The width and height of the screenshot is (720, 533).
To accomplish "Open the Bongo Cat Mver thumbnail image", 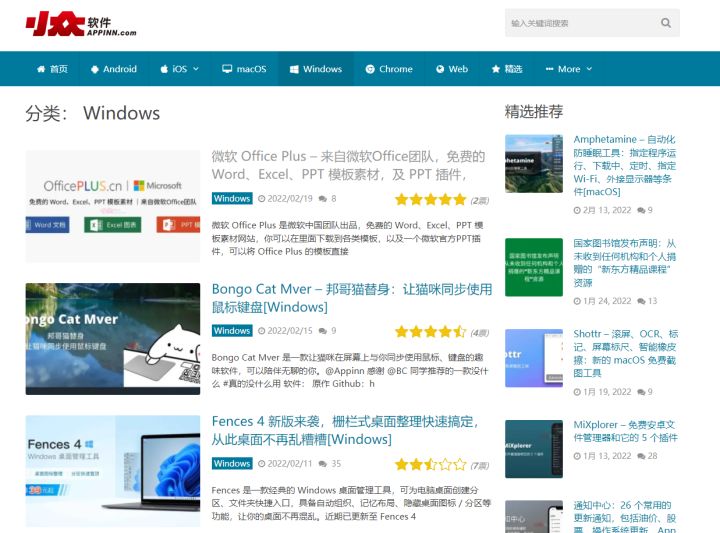I will tap(113, 339).
